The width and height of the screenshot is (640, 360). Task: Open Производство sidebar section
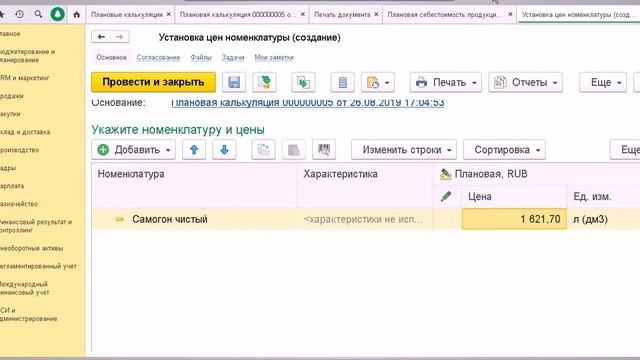[x=20, y=150]
